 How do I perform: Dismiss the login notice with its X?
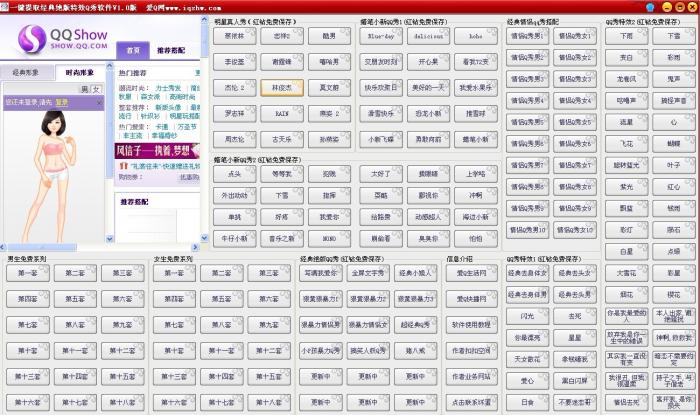pos(99,103)
